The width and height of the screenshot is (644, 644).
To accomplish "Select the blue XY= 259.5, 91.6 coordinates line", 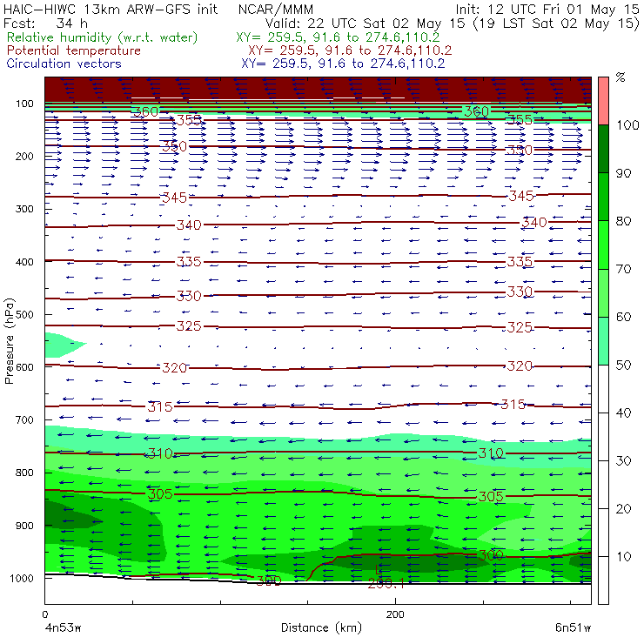I will point(343,64).
